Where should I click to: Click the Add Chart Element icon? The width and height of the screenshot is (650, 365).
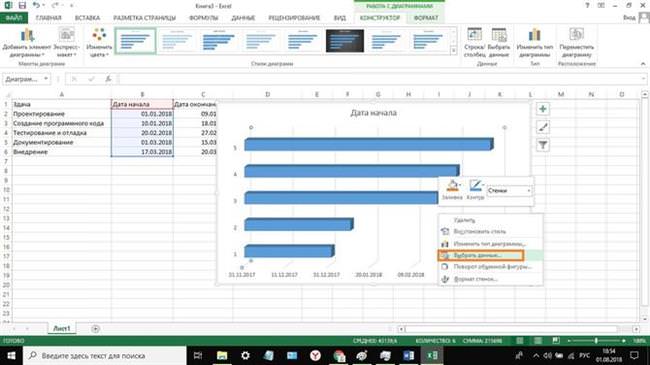27,35
